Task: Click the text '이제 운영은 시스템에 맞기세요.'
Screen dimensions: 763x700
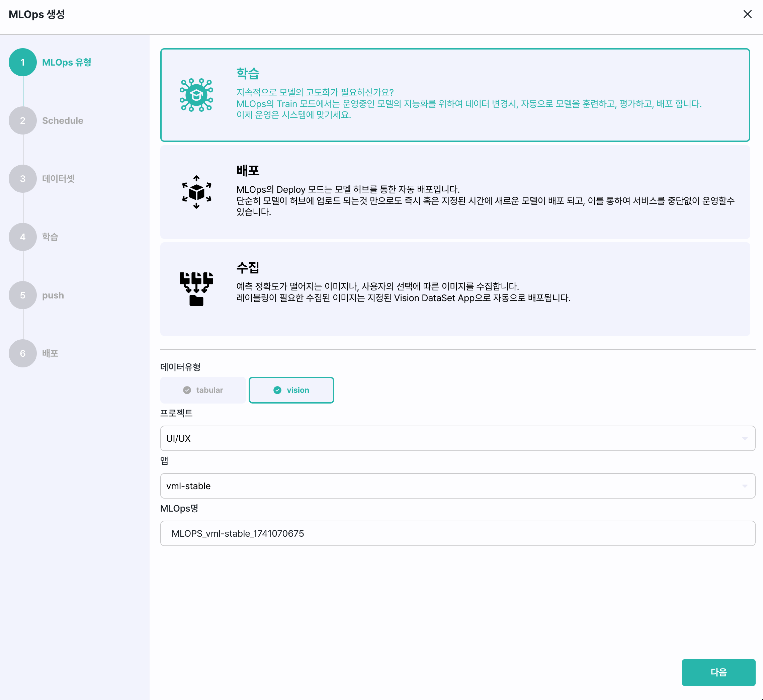Action: (x=293, y=114)
